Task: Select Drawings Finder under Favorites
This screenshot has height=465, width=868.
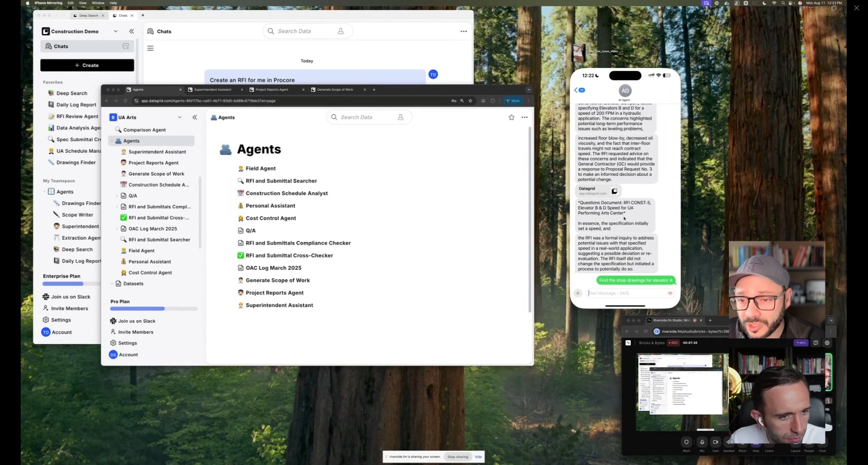Action: [72, 162]
